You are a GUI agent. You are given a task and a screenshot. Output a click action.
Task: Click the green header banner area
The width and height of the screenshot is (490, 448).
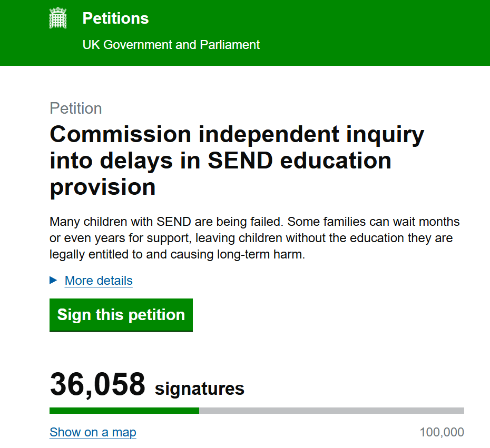point(342,33)
